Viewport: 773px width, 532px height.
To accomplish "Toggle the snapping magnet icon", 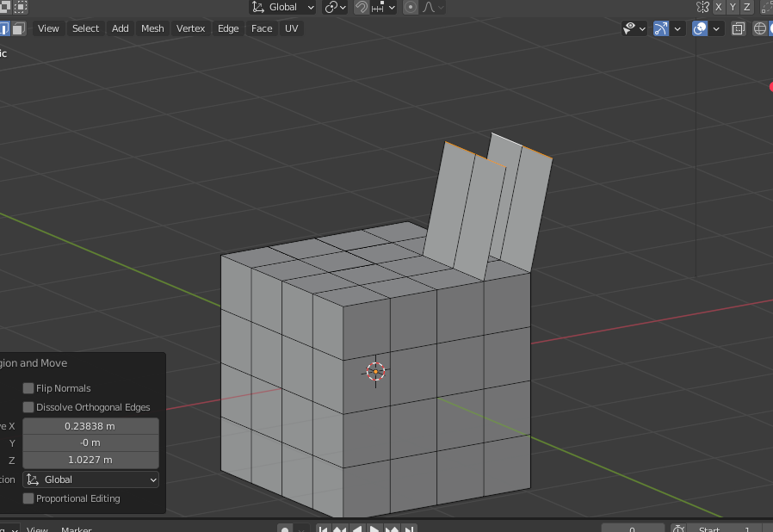I will [x=361, y=7].
